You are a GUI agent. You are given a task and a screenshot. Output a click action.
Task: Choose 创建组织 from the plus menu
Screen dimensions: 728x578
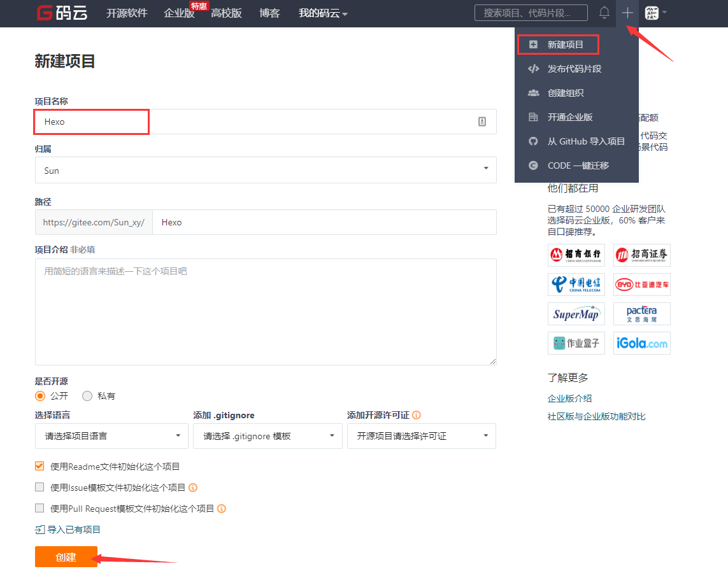coord(576,93)
